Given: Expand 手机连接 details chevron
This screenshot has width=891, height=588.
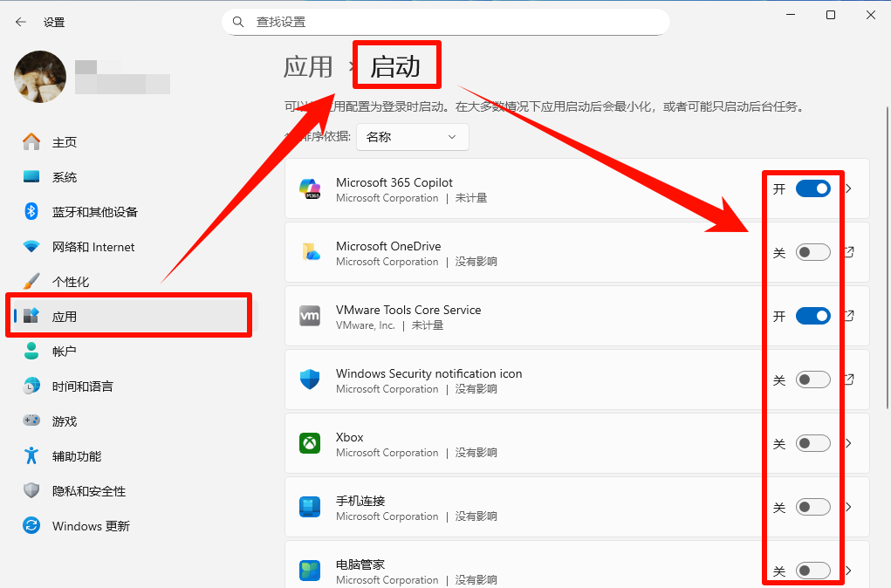Looking at the screenshot, I should (x=848, y=507).
